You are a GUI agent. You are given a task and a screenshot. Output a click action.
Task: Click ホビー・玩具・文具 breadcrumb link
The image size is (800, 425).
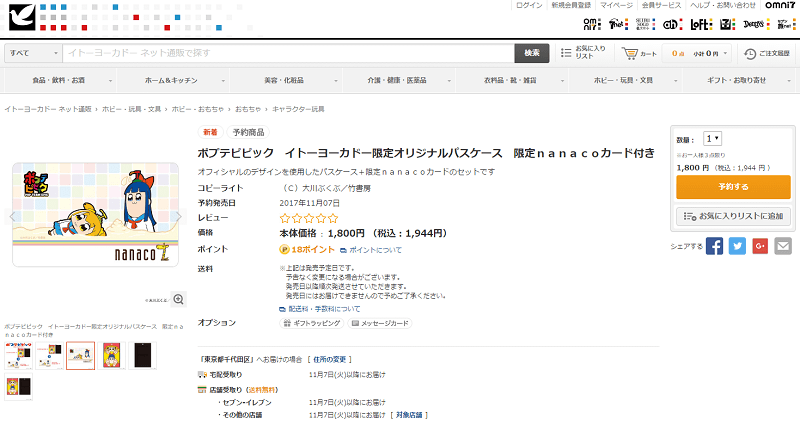(x=131, y=109)
